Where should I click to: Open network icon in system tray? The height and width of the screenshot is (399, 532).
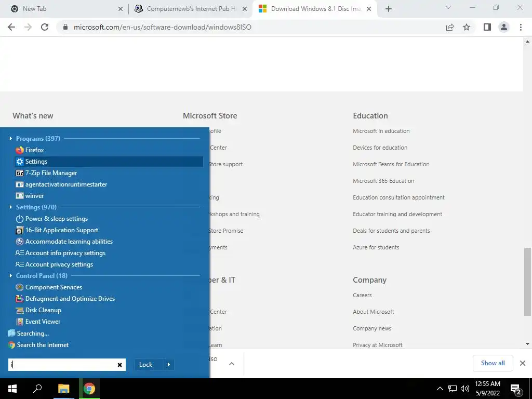pyautogui.click(x=453, y=389)
